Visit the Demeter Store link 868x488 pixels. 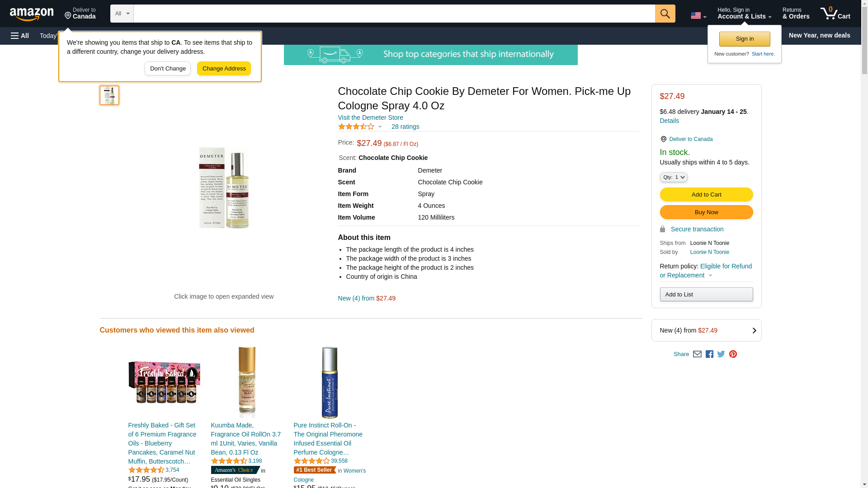click(370, 117)
